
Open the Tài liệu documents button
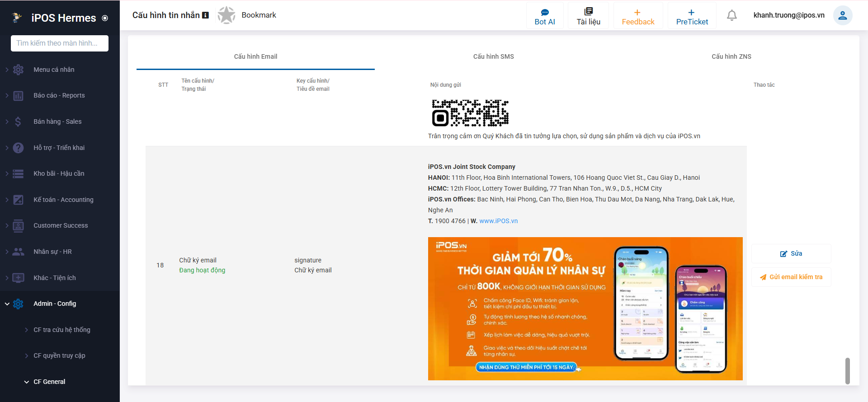tap(588, 16)
